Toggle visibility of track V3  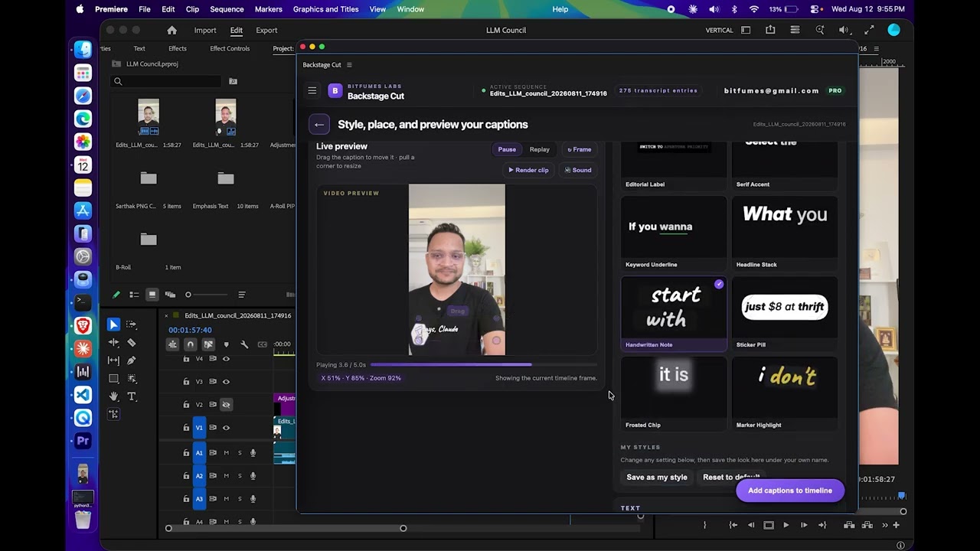226,381
